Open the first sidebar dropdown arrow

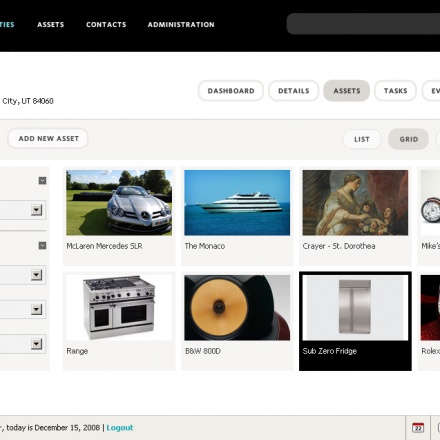[x=36, y=210]
